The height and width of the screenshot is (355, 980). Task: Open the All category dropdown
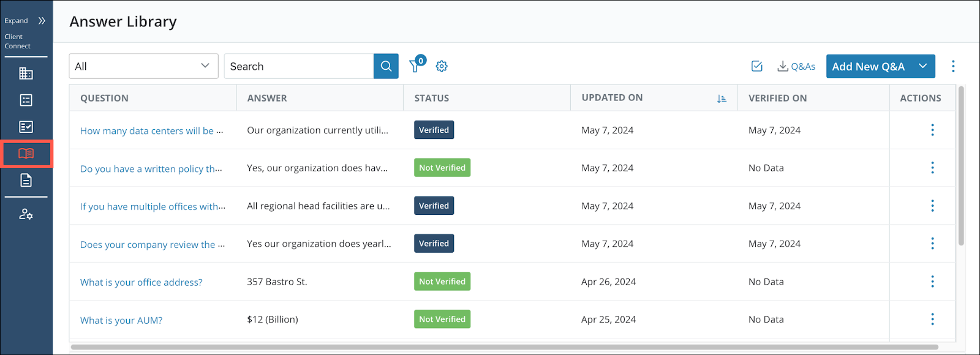tap(143, 66)
